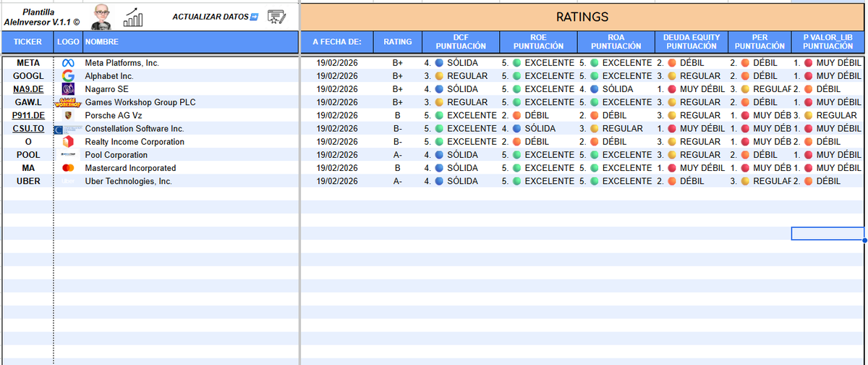Click the Alphabet Google logo
This screenshot has width=868, height=365.
(69, 76)
